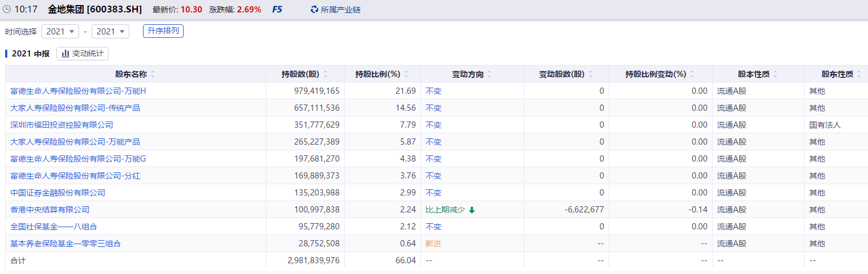Sort by 变动股数(股) column arrows
The height and width of the screenshot is (274, 868).
point(591,74)
